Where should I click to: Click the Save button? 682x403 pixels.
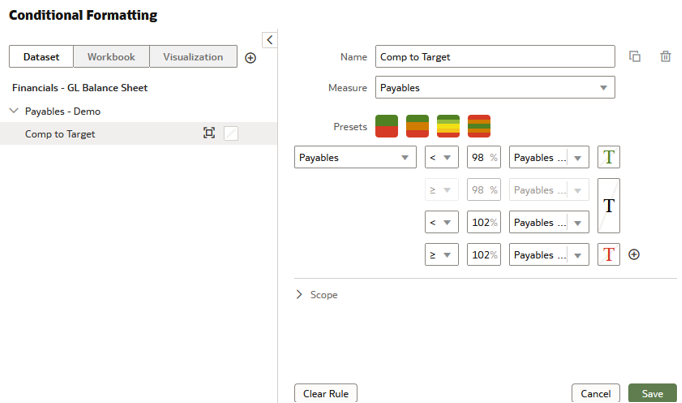click(652, 393)
